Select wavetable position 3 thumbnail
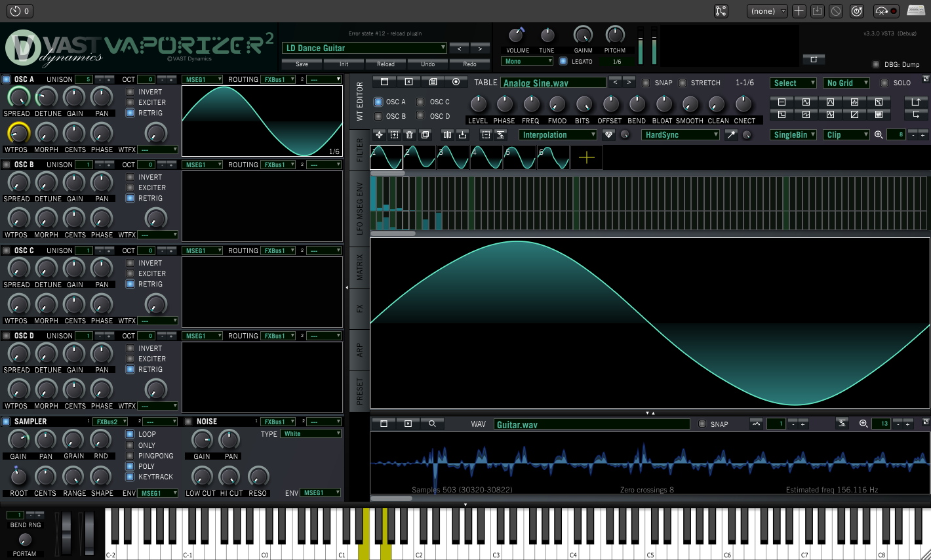 (453, 157)
